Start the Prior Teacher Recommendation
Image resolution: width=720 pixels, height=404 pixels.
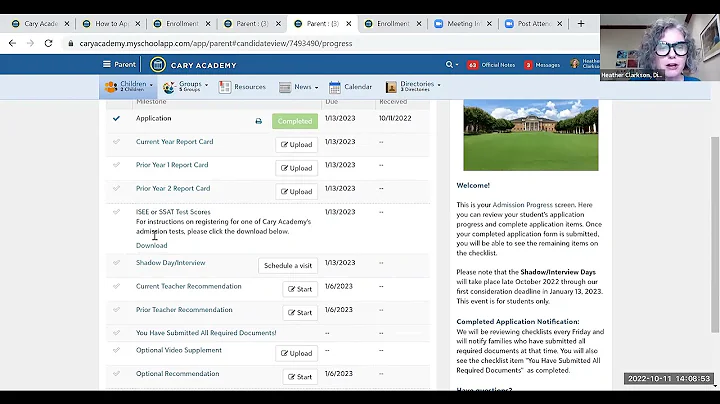pyautogui.click(x=300, y=313)
